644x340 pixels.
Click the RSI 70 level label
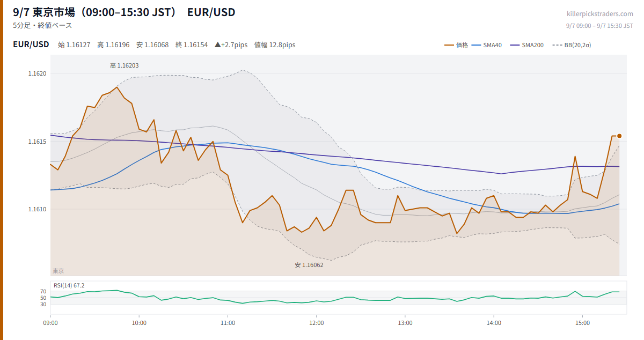(x=43, y=291)
